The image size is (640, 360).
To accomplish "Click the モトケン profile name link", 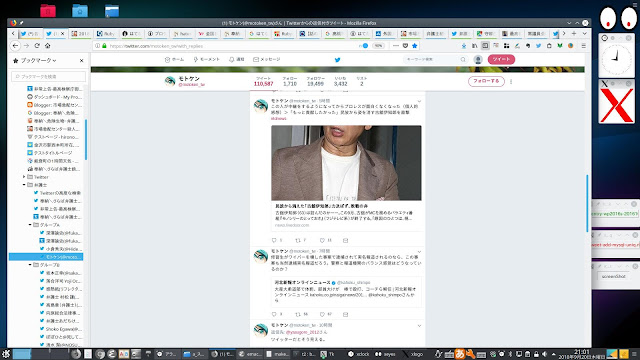I will pos(189,78).
